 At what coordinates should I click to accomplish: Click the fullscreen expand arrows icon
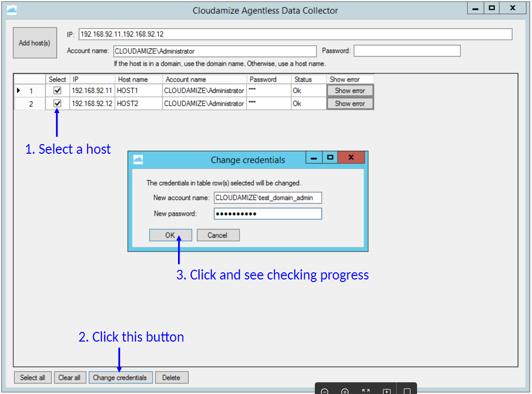point(366,391)
